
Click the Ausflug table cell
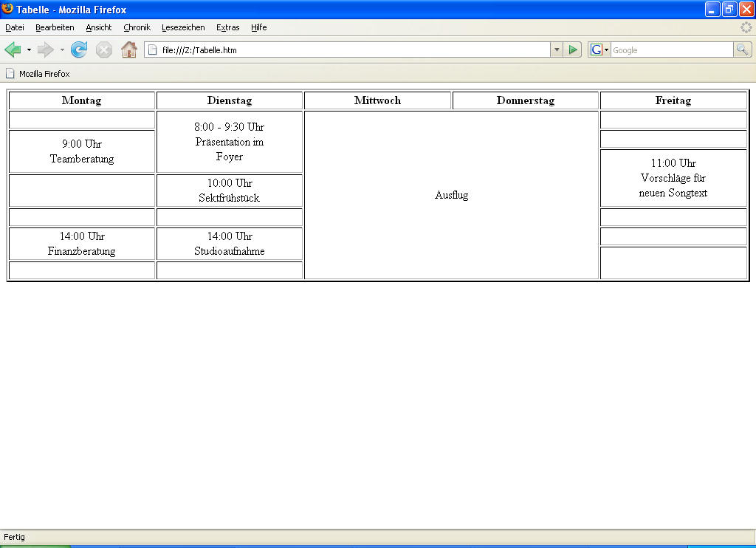(451, 195)
